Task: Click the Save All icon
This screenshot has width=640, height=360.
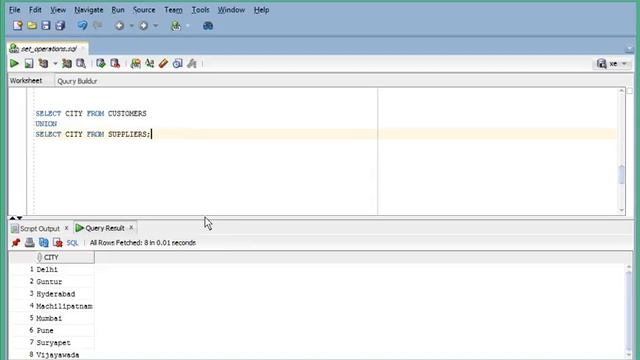Action: [x=60, y=26]
